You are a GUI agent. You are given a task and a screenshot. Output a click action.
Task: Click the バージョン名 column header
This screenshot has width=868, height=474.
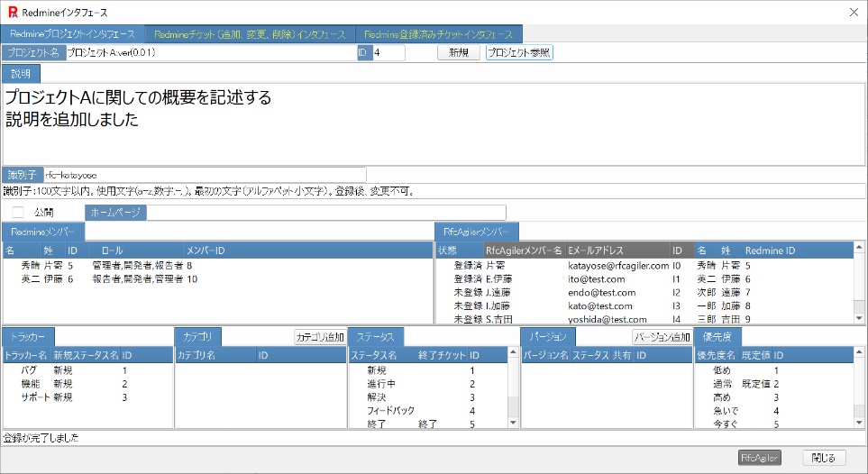tap(546, 355)
